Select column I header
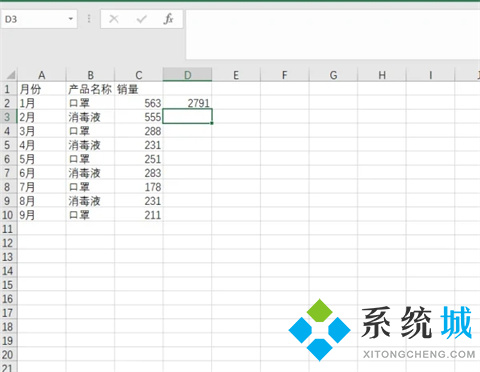Image resolution: width=480 pixels, height=372 pixels. click(430, 75)
